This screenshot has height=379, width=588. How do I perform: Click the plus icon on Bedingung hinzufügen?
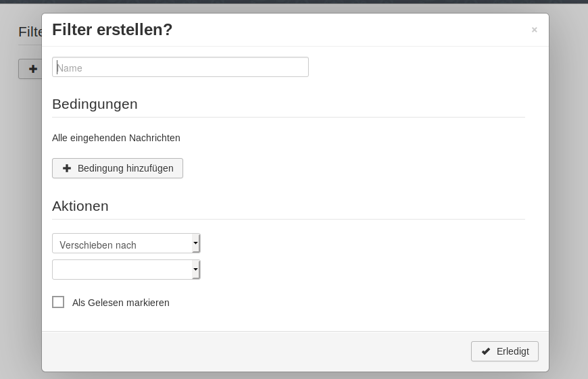click(x=67, y=168)
